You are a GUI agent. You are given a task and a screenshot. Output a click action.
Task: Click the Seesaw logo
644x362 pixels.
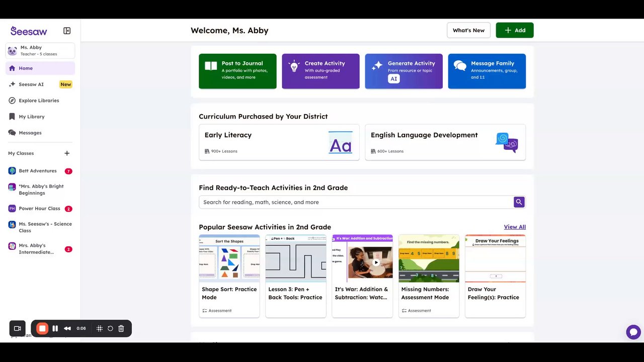pyautogui.click(x=29, y=31)
